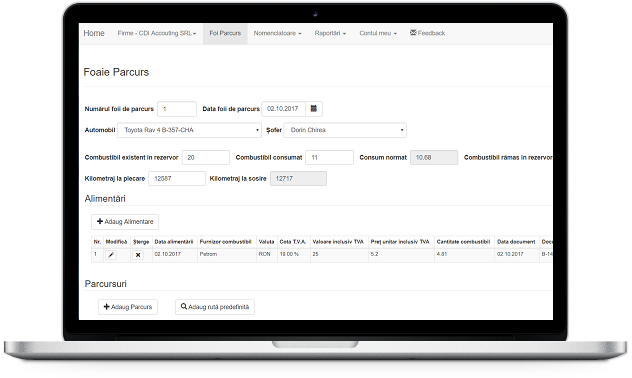Select the Foi Parcurs tab

[x=225, y=33]
